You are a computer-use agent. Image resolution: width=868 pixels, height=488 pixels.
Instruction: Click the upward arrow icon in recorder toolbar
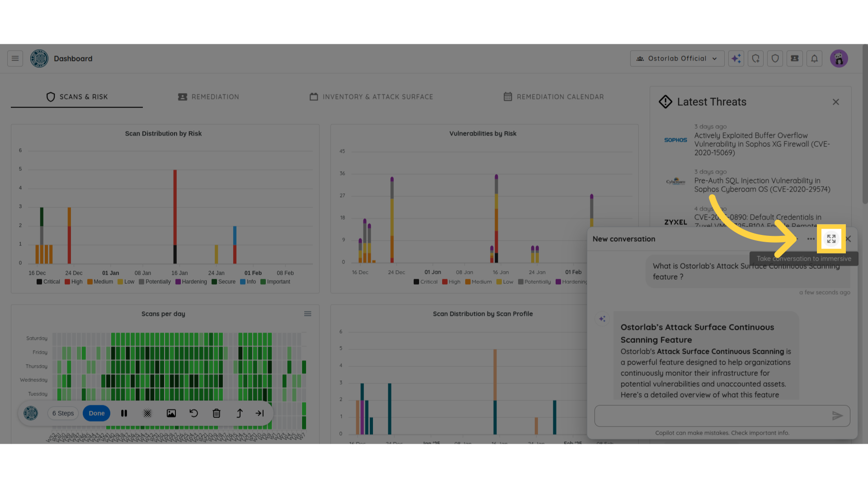240,413
